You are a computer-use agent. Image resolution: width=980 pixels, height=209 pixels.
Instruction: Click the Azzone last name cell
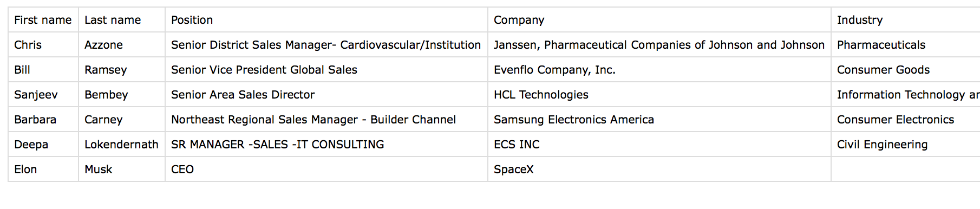pyautogui.click(x=122, y=45)
